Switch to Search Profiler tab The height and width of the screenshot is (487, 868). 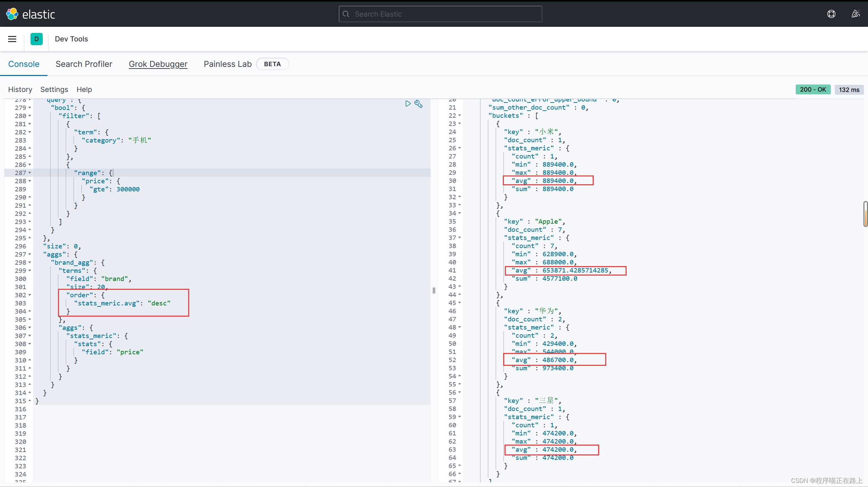tap(84, 64)
